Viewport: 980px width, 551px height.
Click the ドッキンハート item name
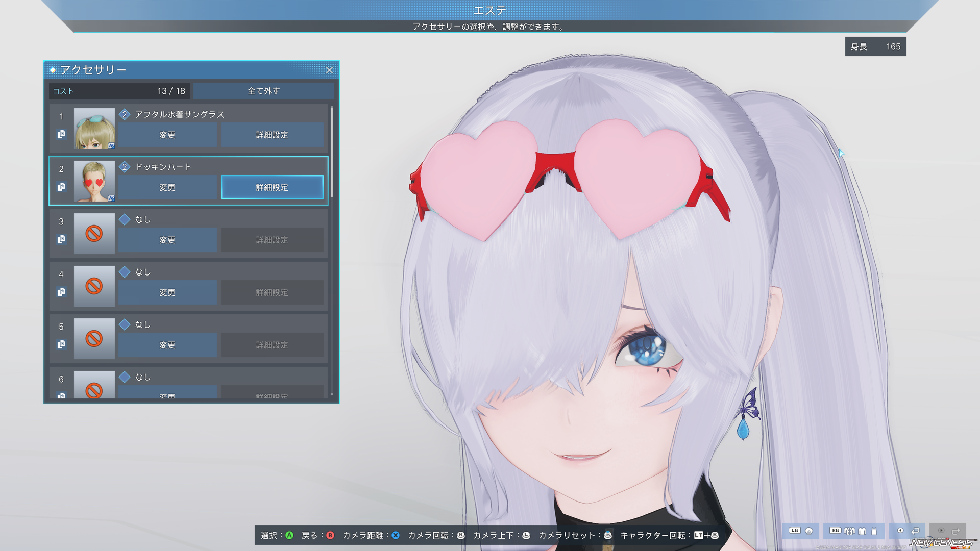coord(163,167)
